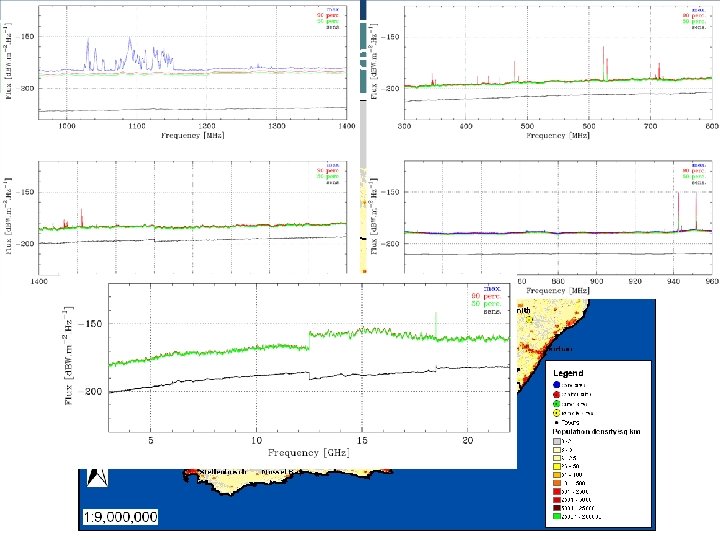Click the 1:9,000,000 map scale label
Viewport: 720px width, 540px height.
point(120,517)
